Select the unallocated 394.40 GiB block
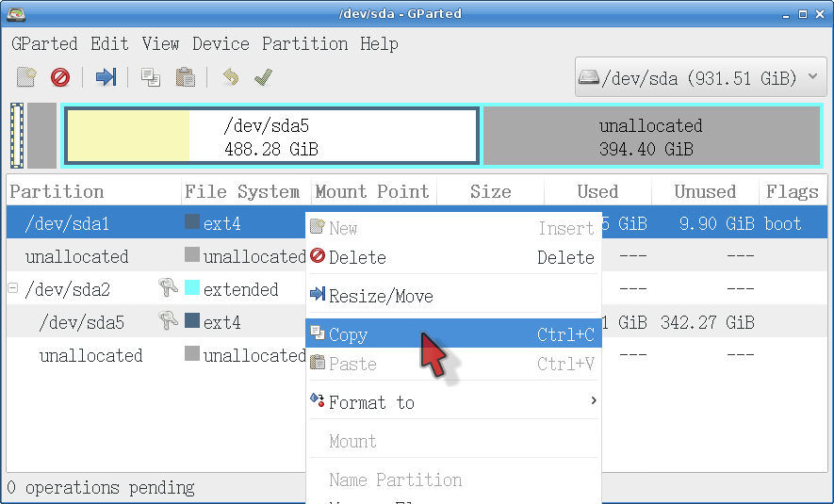The height and width of the screenshot is (504, 834). (x=650, y=137)
